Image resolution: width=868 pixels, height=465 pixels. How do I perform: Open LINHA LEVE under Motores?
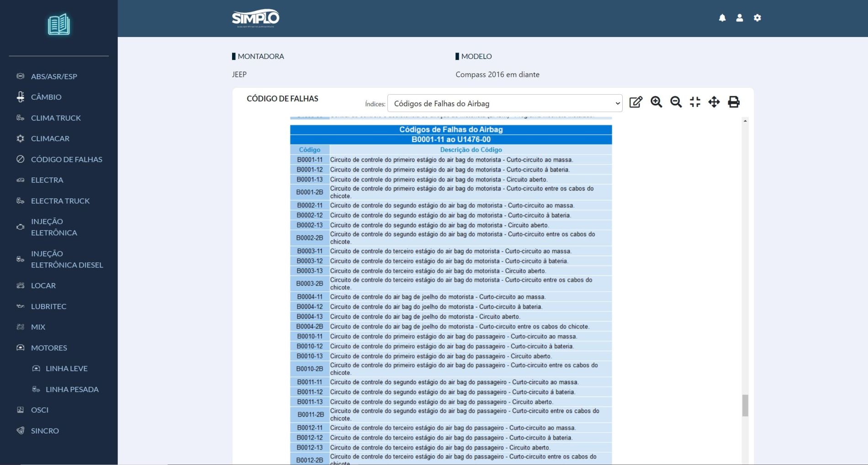pos(66,369)
